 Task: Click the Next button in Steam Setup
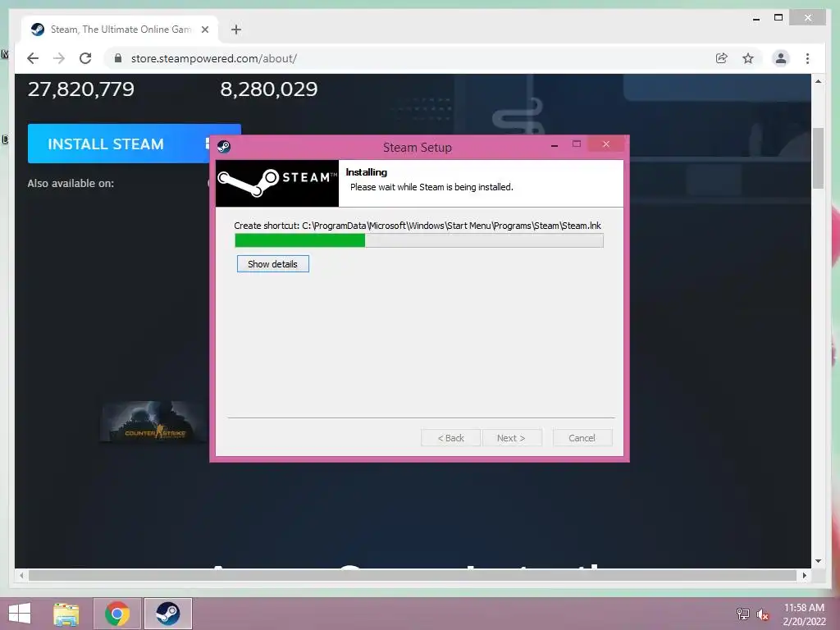511,438
